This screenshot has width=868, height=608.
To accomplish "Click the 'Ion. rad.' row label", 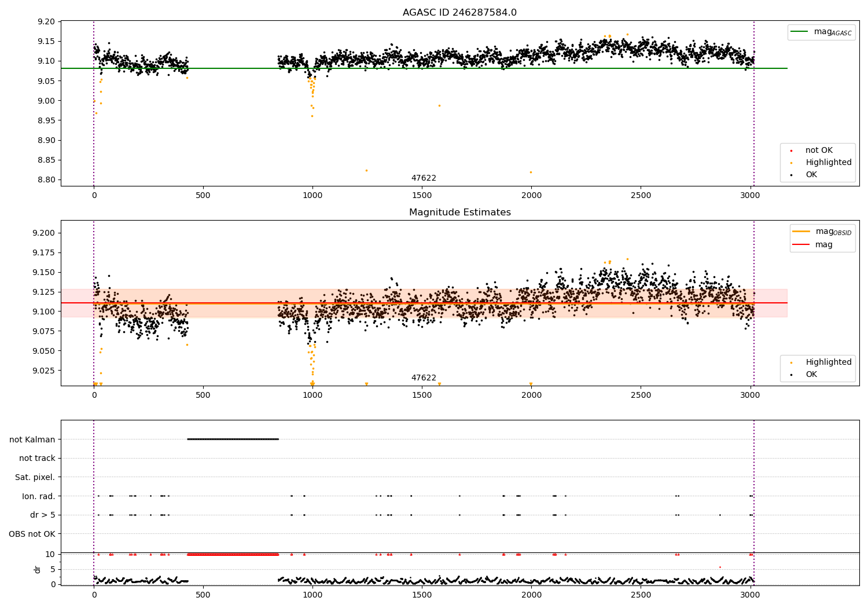I will (39, 496).
